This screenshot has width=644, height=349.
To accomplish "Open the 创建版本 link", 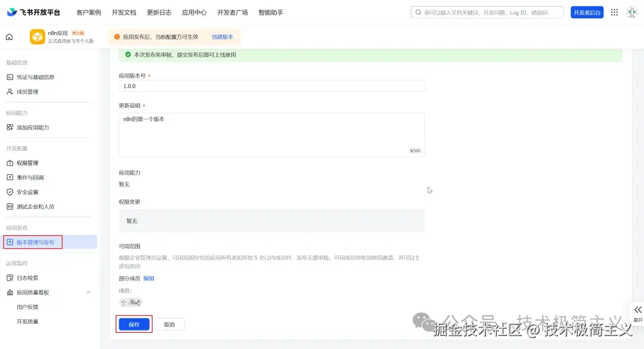I will (x=222, y=36).
